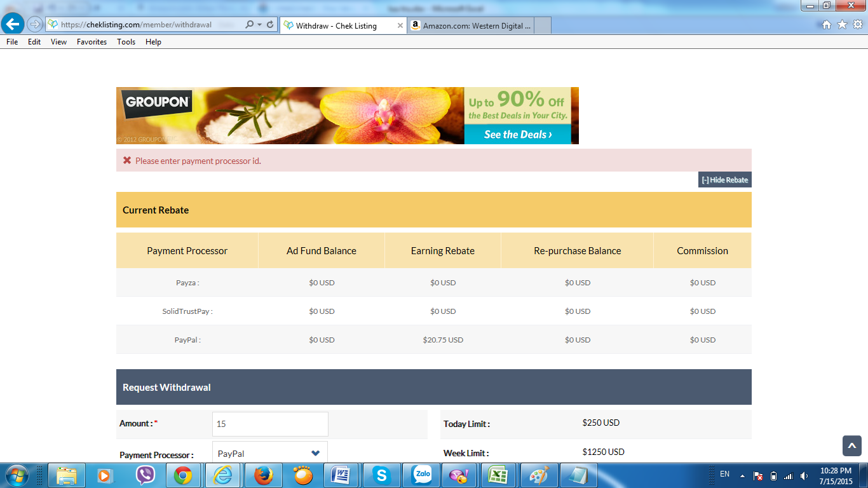Click the $250 USD Today Limit value

click(601, 423)
